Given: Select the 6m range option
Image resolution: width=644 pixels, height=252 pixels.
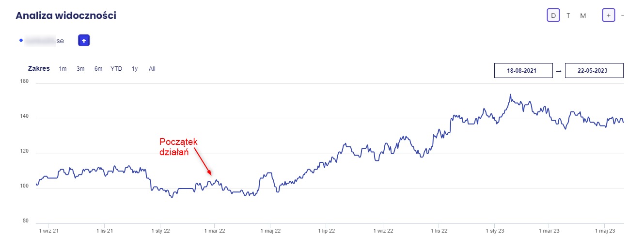Looking at the screenshot, I should point(98,69).
